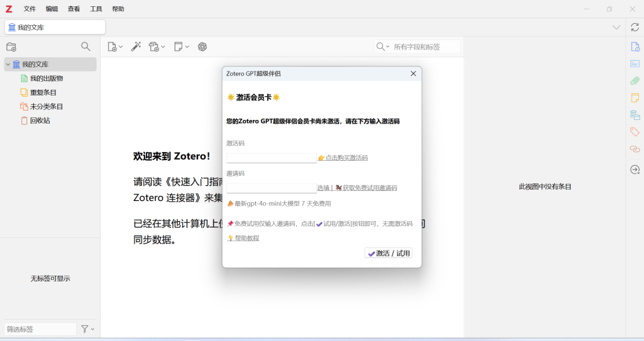644x341 pixels.
Task: Open the tag filter options dropdown
Action: pos(87,329)
